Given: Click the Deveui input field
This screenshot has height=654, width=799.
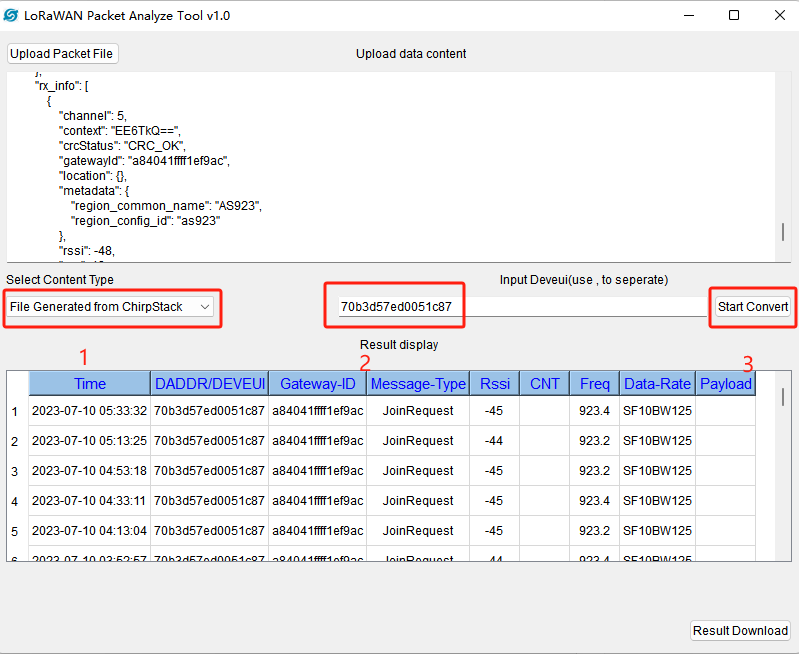Looking at the screenshot, I should tap(522, 306).
